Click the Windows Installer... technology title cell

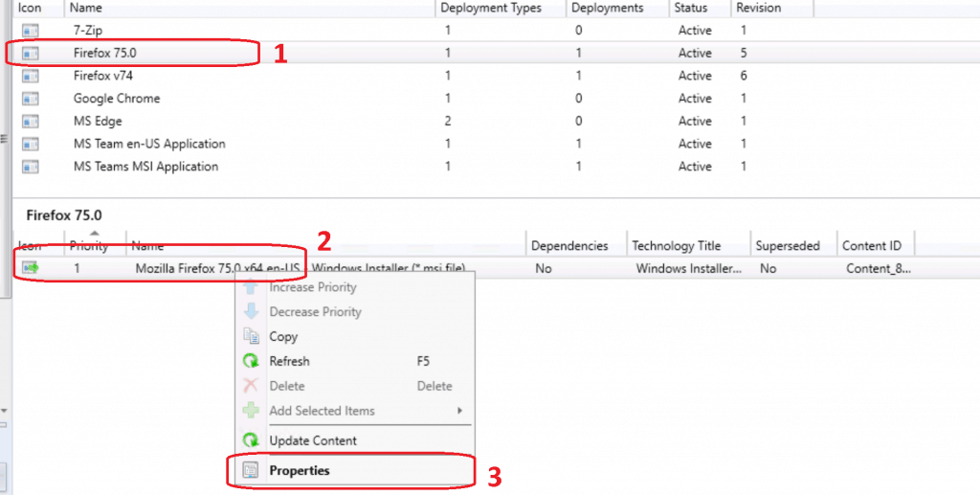click(x=689, y=268)
